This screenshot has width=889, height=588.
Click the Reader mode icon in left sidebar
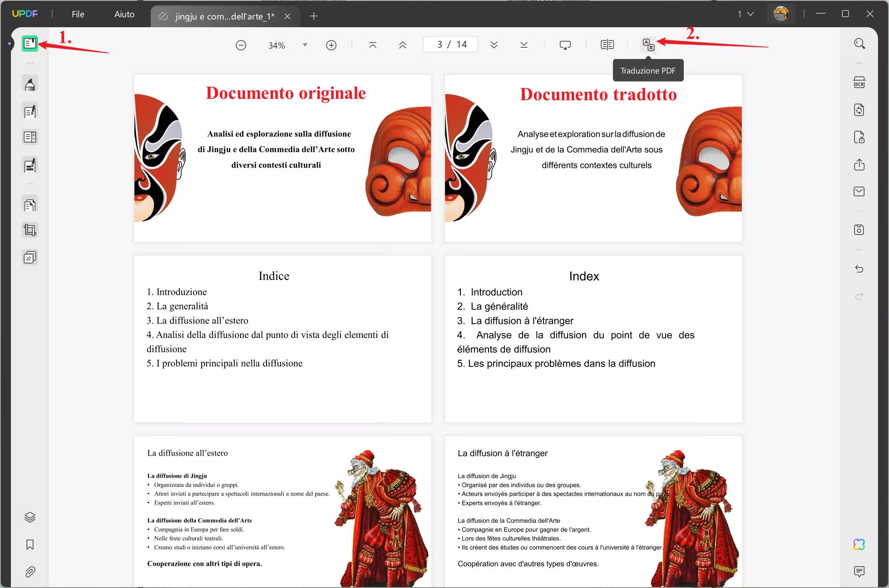30,44
